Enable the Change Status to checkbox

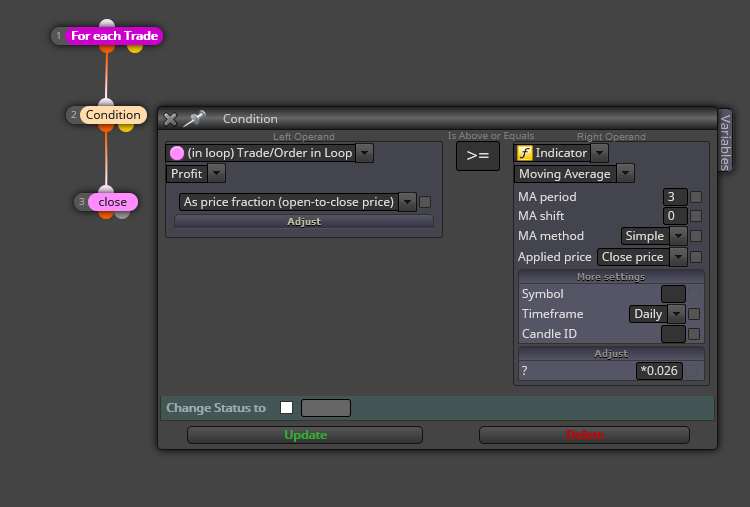point(287,408)
